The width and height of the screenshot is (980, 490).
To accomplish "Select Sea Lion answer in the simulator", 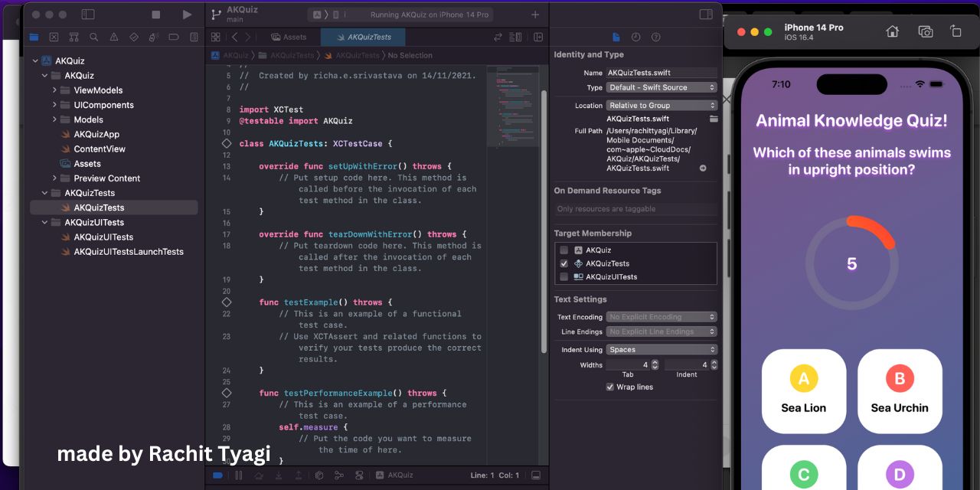I will 803,391.
